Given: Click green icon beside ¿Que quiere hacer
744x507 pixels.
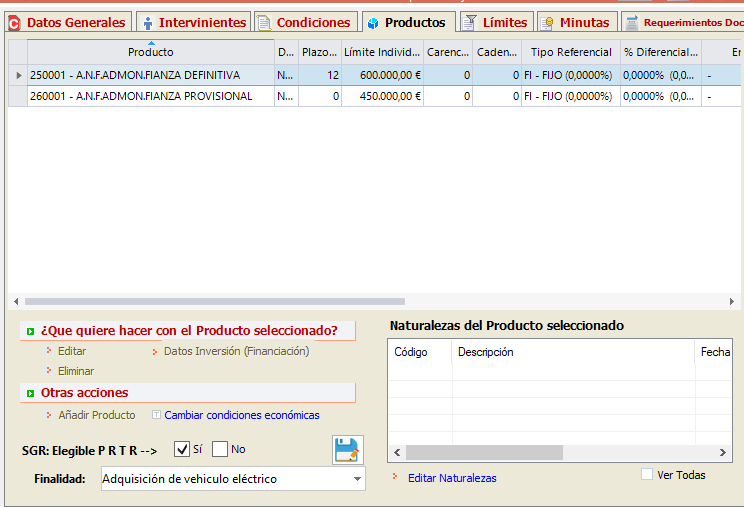Looking at the screenshot, I should 30,331.
